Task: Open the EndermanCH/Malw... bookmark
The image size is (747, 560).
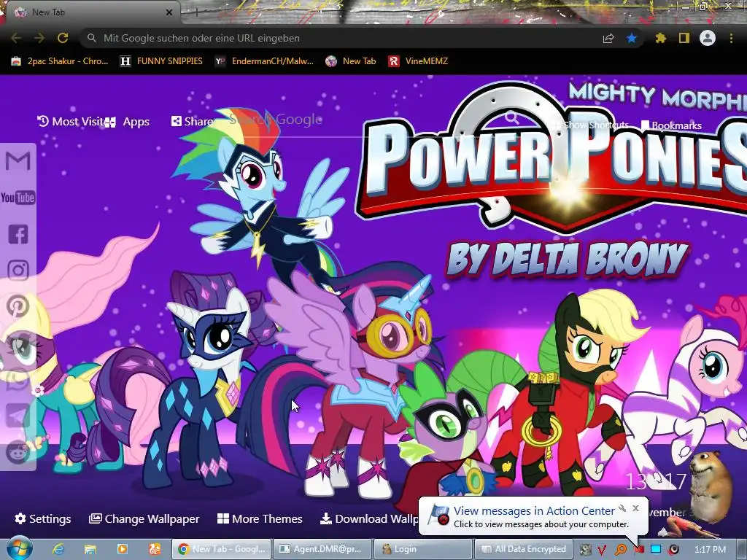Action: 264,61
